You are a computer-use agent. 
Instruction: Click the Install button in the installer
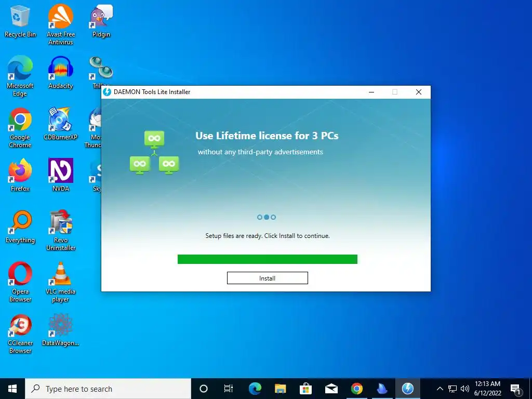[268, 278]
